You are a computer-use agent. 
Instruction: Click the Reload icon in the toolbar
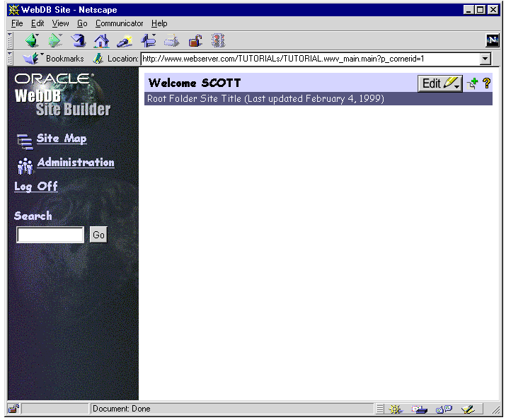pyautogui.click(x=79, y=41)
